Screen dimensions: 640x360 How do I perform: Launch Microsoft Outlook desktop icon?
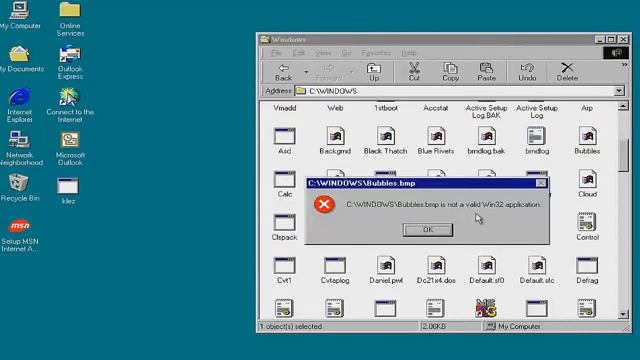click(x=70, y=148)
